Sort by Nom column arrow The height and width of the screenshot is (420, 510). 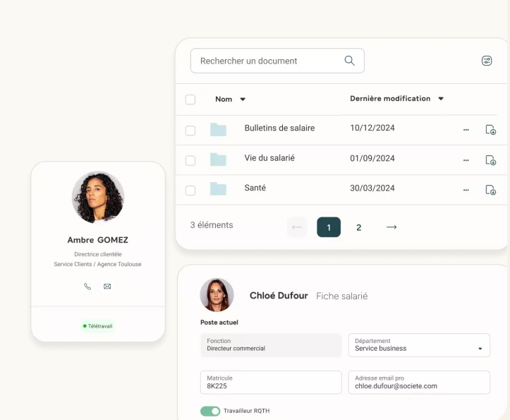243,100
